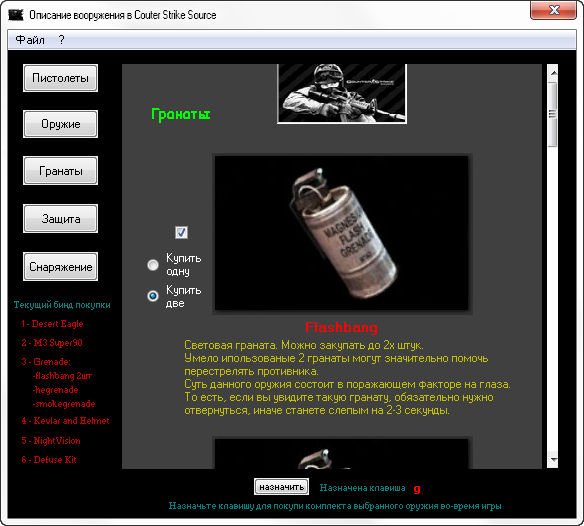584x526 pixels.
Task: Click the second grenade image at bottom
Action: (342, 453)
